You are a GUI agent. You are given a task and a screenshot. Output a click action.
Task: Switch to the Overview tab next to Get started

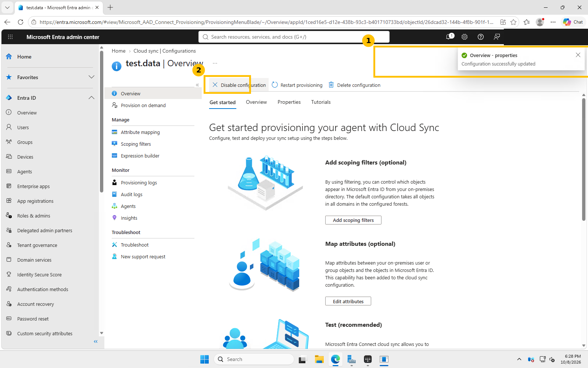click(256, 102)
